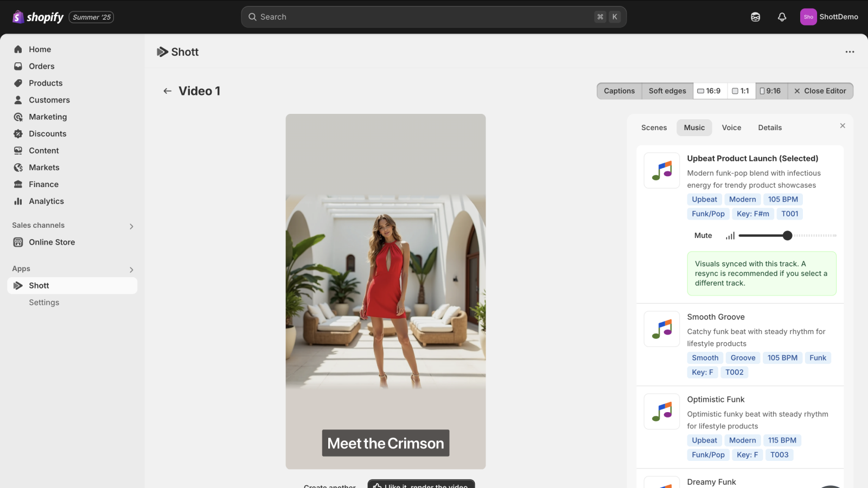The width and height of the screenshot is (868, 488).
Task: Open the notifications bell
Action: 782,17
